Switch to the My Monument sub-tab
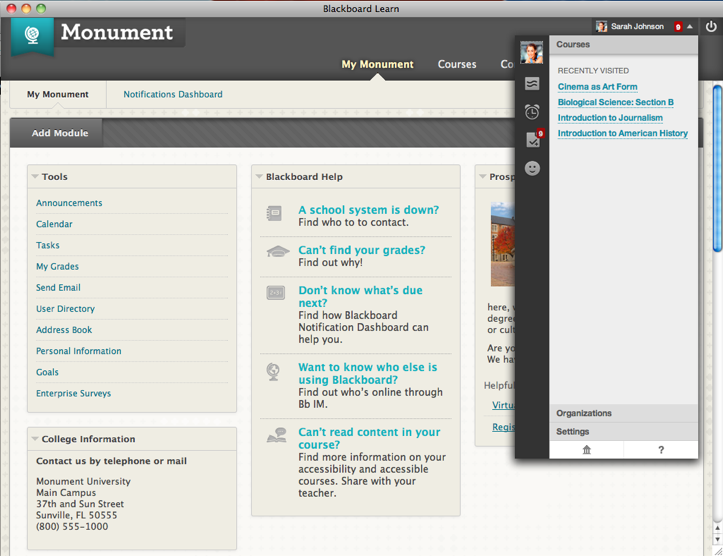Viewport: 723px width, 556px height. [x=58, y=94]
